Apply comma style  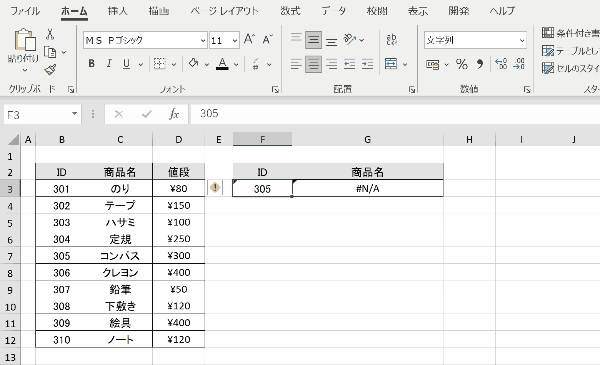pos(479,64)
